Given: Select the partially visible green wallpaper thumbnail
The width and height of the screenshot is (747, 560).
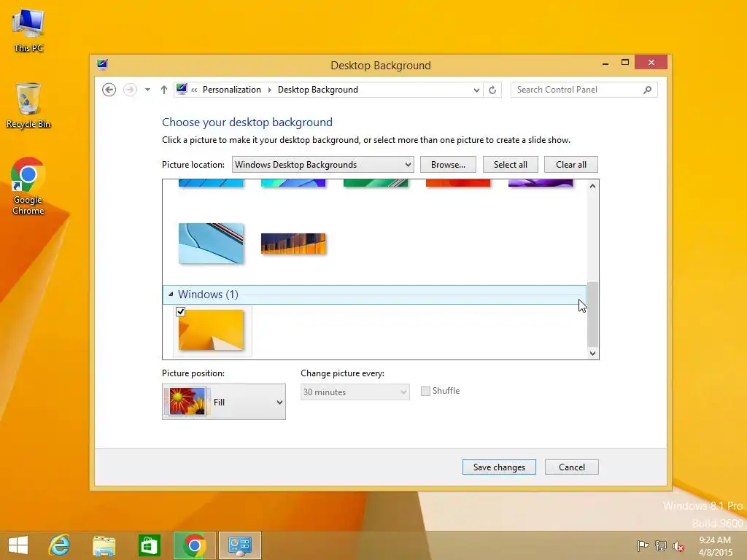Looking at the screenshot, I should [376, 183].
